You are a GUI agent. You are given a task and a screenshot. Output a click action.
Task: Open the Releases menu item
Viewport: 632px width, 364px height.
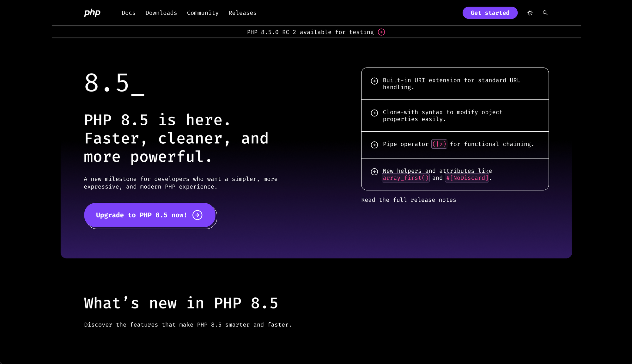[243, 13]
